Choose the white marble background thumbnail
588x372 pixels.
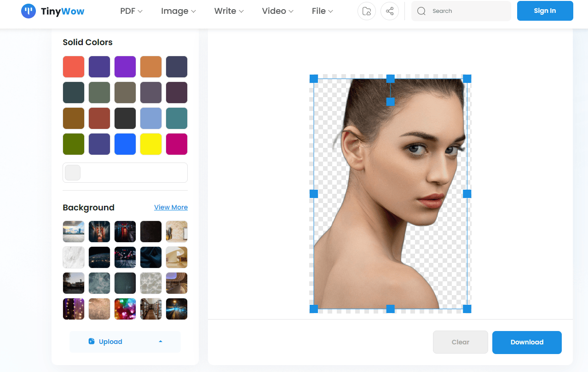point(74,257)
